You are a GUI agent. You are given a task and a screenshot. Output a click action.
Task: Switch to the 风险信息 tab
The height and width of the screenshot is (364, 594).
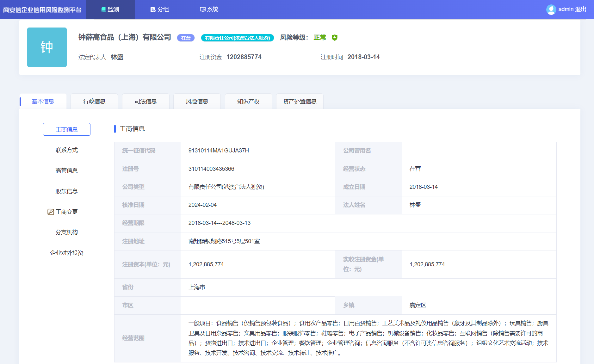197,102
